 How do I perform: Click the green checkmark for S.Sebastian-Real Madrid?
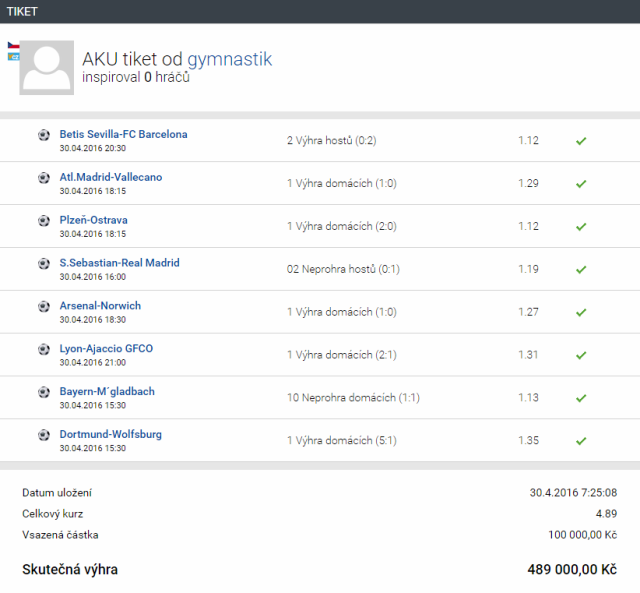point(581,269)
